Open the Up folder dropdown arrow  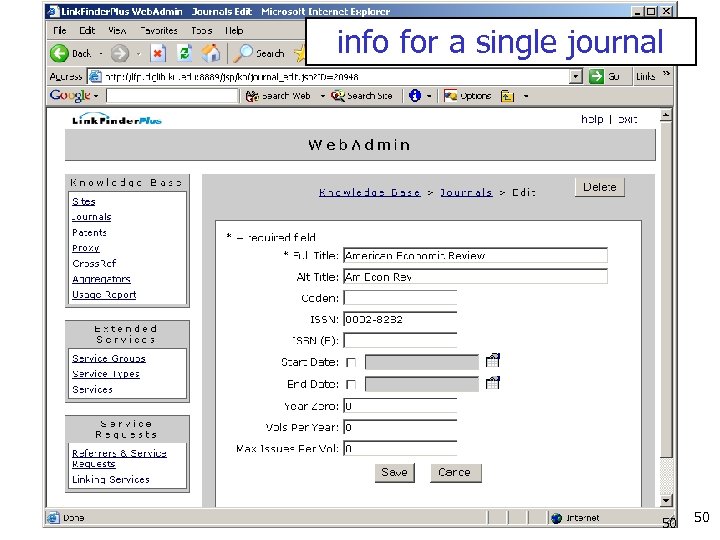pyautogui.click(x=526, y=96)
